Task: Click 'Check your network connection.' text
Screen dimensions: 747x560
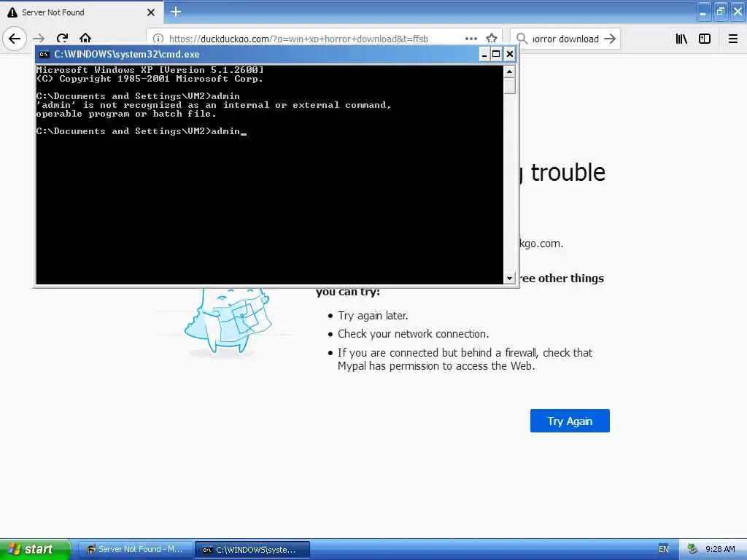Action: click(x=413, y=334)
